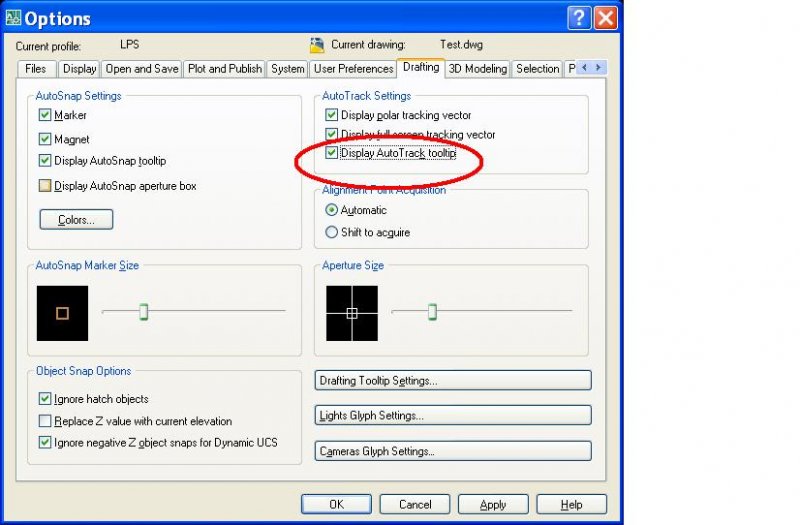The width and height of the screenshot is (800, 525).
Task: Click the current drawing file icon
Action: click(317, 45)
